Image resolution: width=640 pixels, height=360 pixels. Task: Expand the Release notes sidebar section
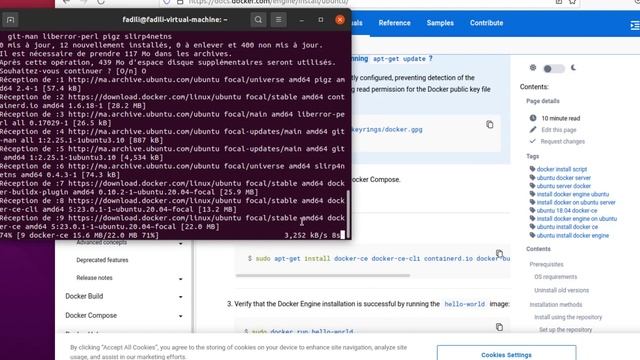coord(180,279)
